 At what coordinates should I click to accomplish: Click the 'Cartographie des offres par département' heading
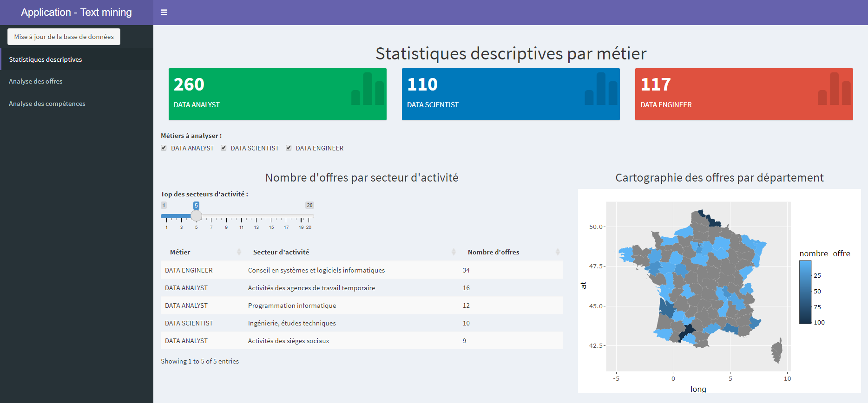pos(719,178)
